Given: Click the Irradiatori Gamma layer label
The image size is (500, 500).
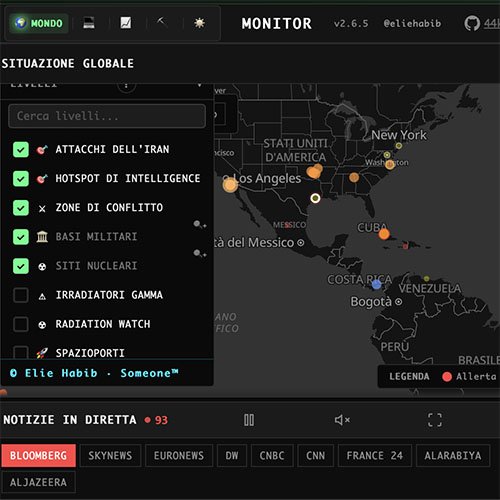Looking at the screenshot, I should (109, 295).
